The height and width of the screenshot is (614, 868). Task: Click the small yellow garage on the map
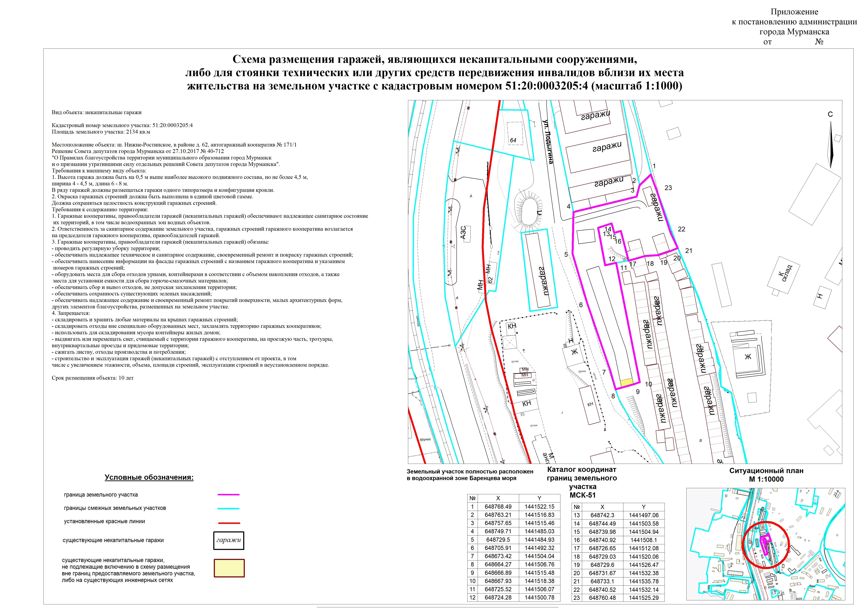point(627,383)
